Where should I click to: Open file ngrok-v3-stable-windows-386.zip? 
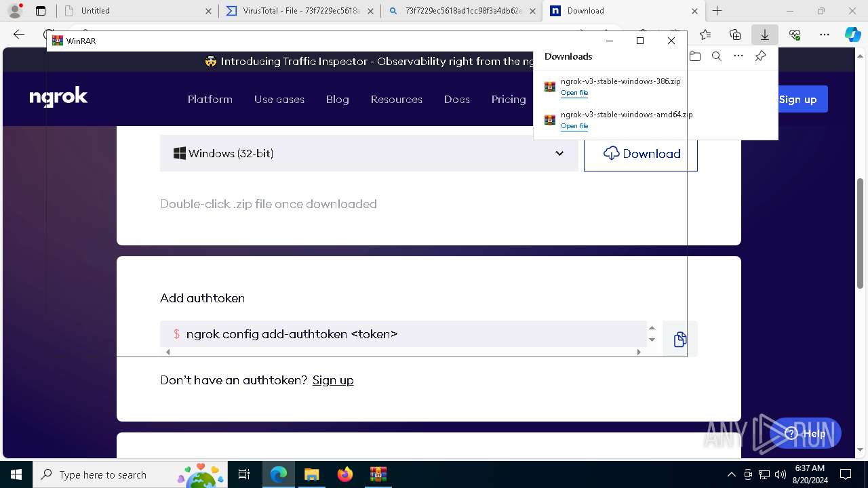[574, 93]
